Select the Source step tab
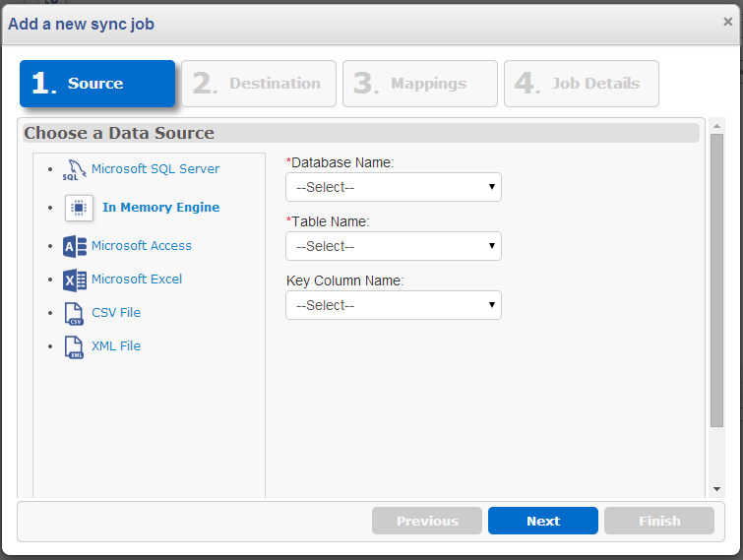This screenshot has width=743, height=560. pos(97,84)
